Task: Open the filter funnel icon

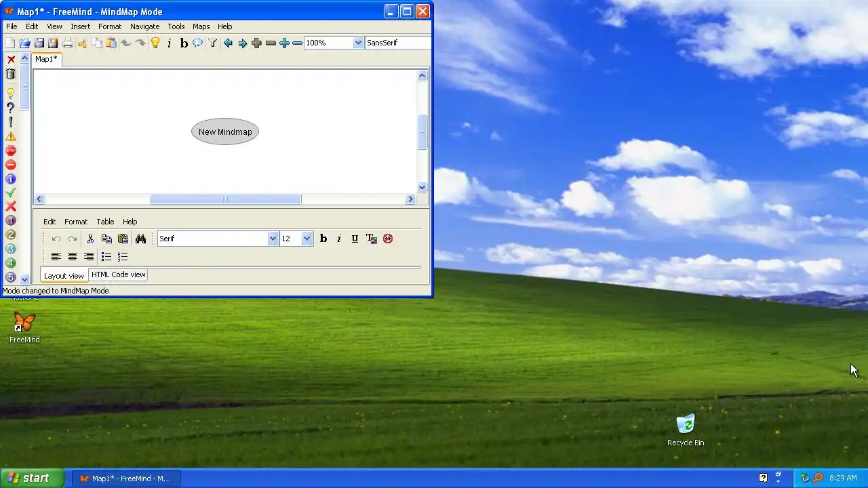Action: point(212,43)
